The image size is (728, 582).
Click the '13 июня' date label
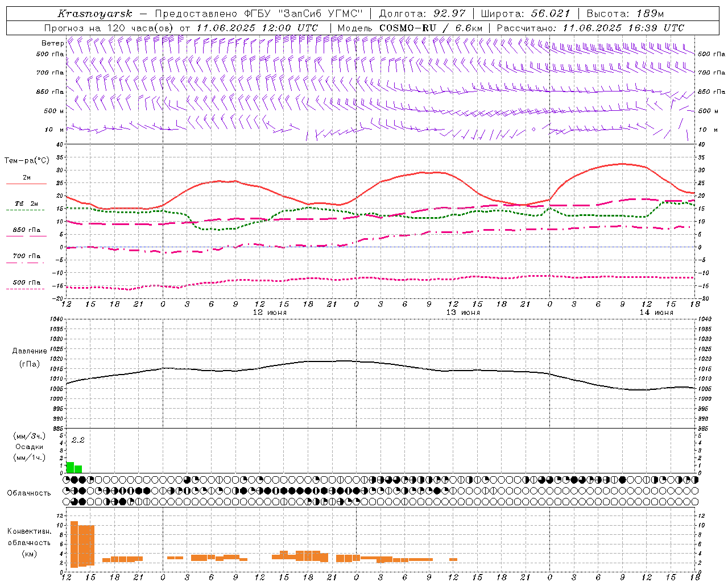tap(463, 313)
